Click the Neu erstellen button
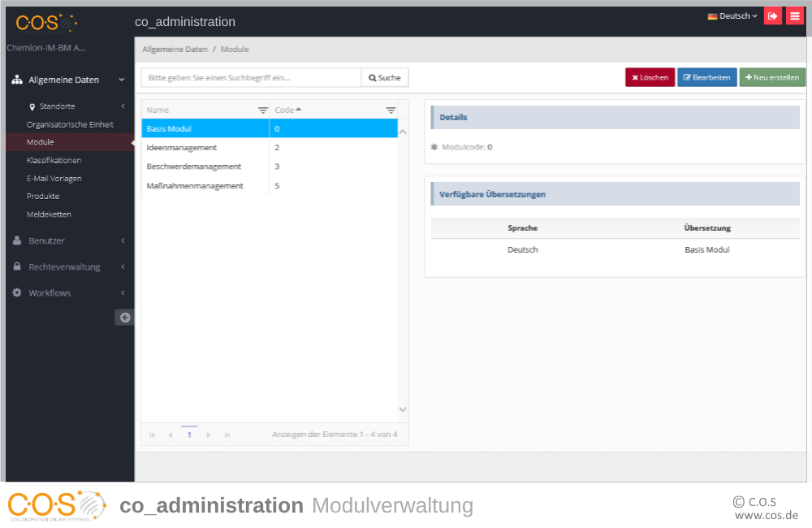 (x=772, y=77)
